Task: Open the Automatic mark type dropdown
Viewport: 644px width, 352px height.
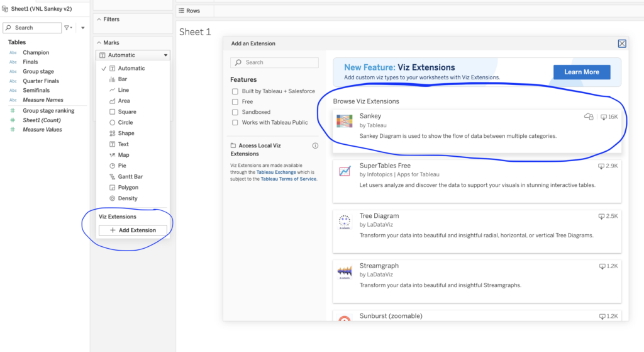Action: pyautogui.click(x=133, y=55)
